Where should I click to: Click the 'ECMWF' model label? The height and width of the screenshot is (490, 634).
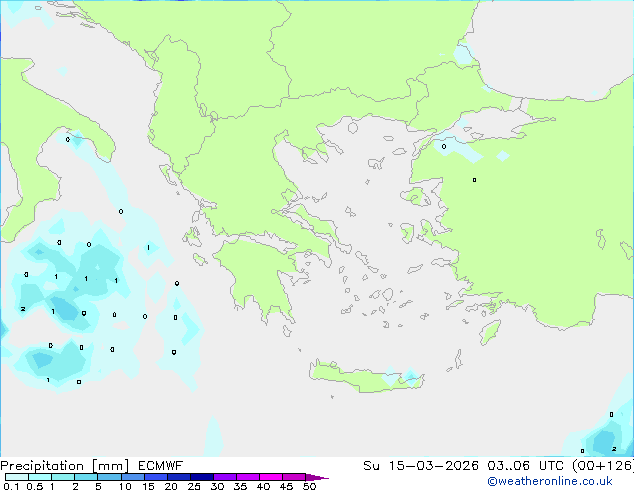tap(161, 466)
